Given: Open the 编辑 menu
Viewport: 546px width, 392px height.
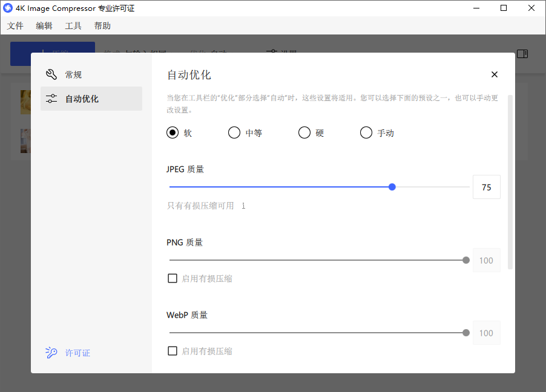Looking at the screenshot, I should 44,26.
